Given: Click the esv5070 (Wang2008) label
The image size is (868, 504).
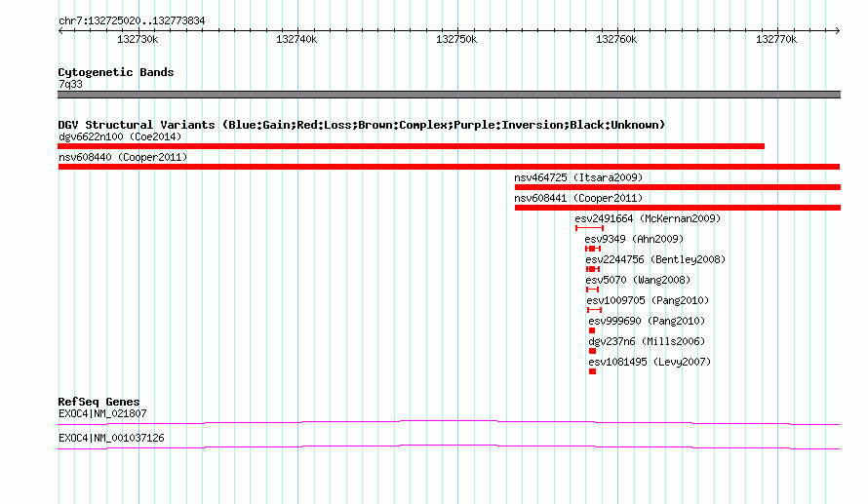Looking at the screenshot, I should click(x=638, y=280).
